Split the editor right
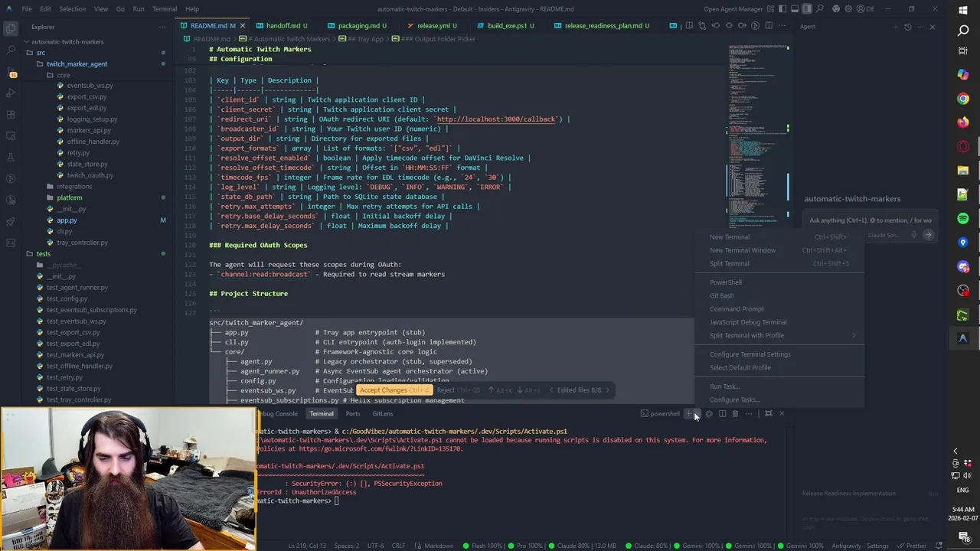 click(769, 26)
